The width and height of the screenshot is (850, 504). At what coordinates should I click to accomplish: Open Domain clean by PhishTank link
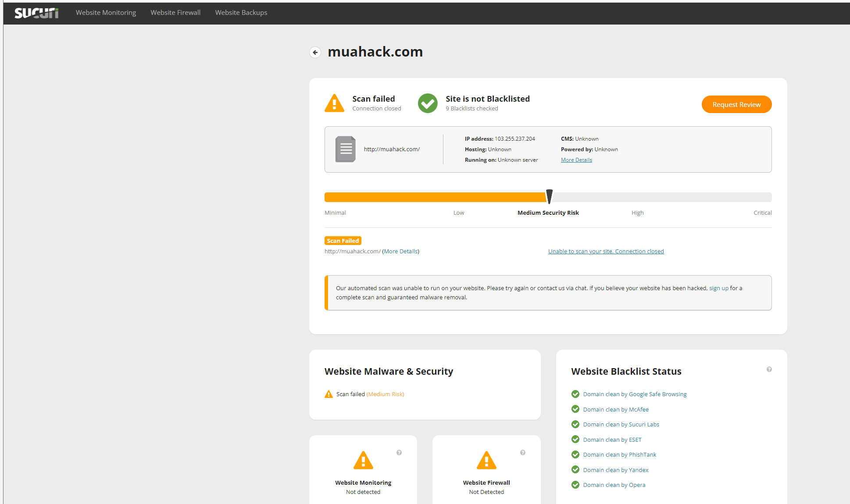(620, 455)
